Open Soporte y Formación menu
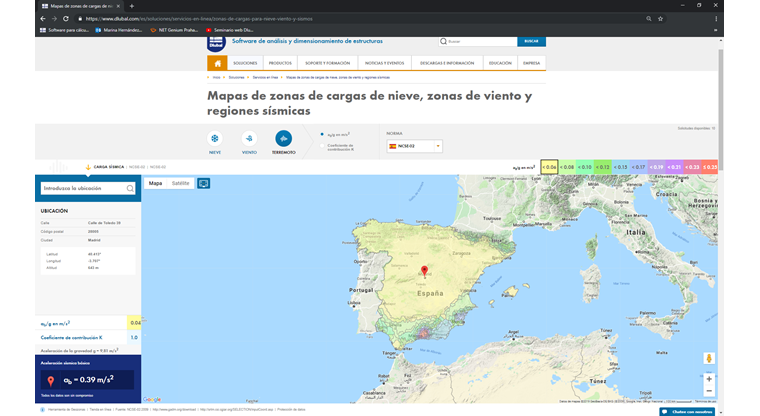Viewport: 760px width, 416px height. click(328, 63)
